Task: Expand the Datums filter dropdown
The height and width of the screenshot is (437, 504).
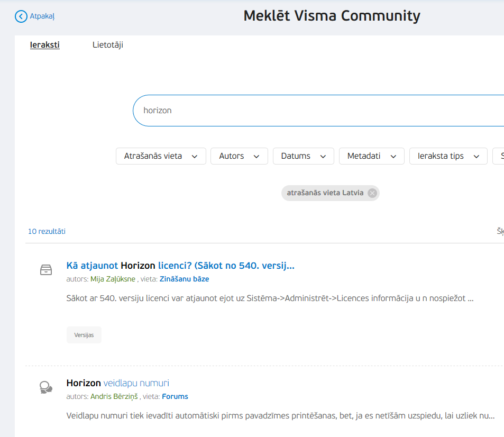Action: pos(304,156)
